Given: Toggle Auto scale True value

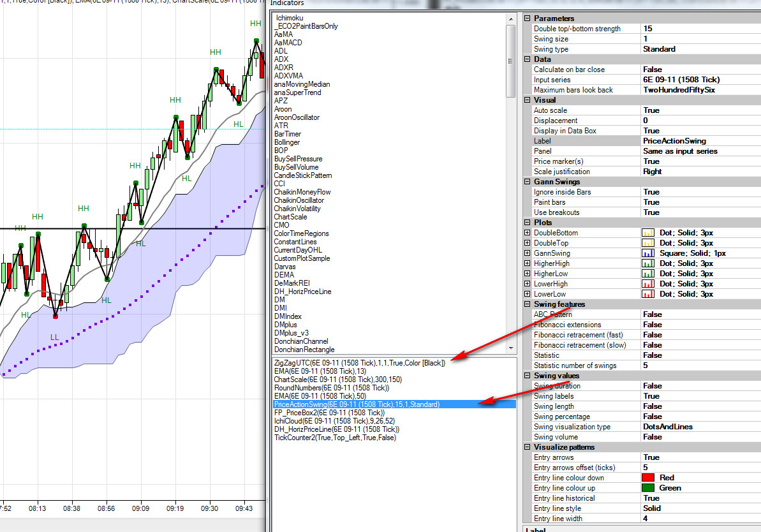Looking at the screenshot, I should (701, 110).
